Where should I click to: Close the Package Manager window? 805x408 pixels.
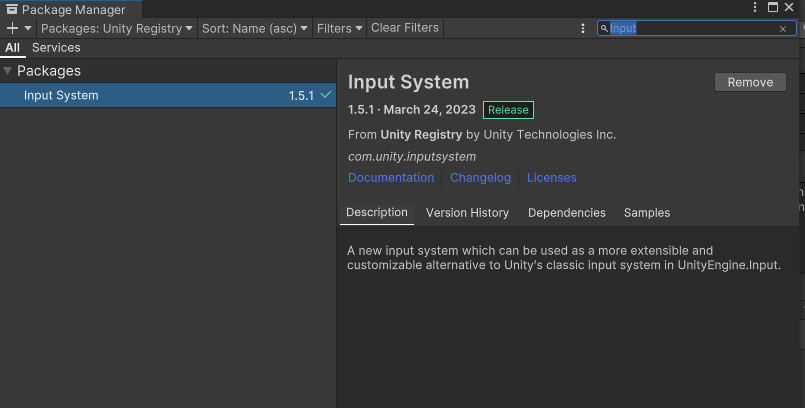tap(789, 7)
